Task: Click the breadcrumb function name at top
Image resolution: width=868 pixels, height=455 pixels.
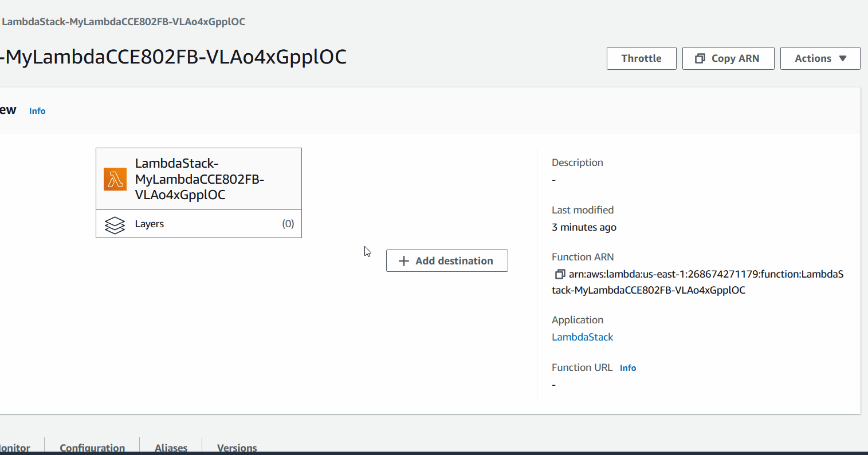Action: tap(123, 22)
